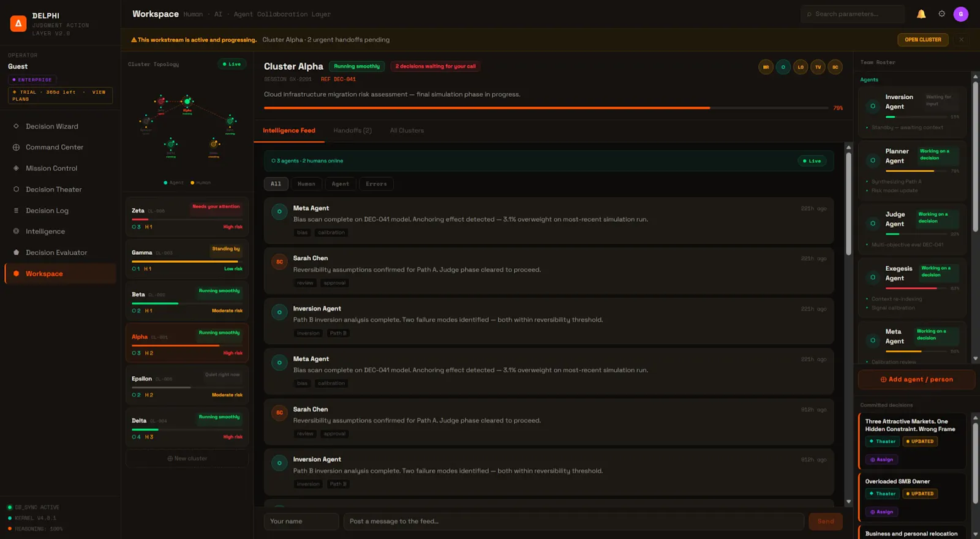Click the Intelligence Feed vertical scrollbar

coord(848,203)
